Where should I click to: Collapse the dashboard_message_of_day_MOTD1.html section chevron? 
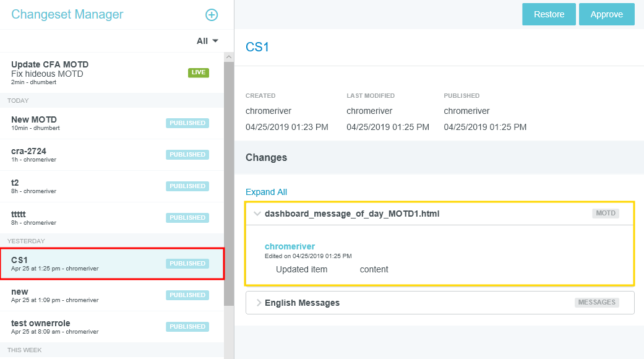tap(257, 214)
